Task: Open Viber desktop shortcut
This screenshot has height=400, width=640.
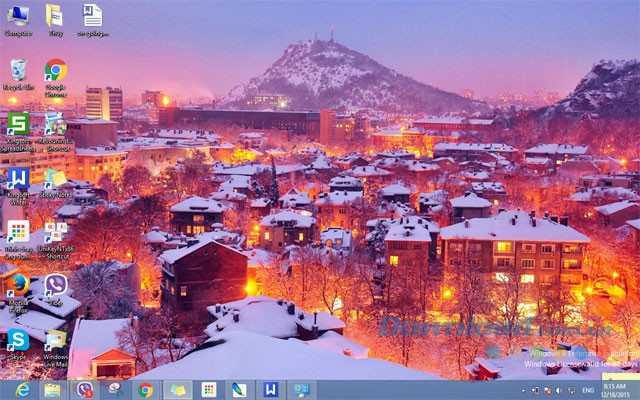Action: point(56,290)
